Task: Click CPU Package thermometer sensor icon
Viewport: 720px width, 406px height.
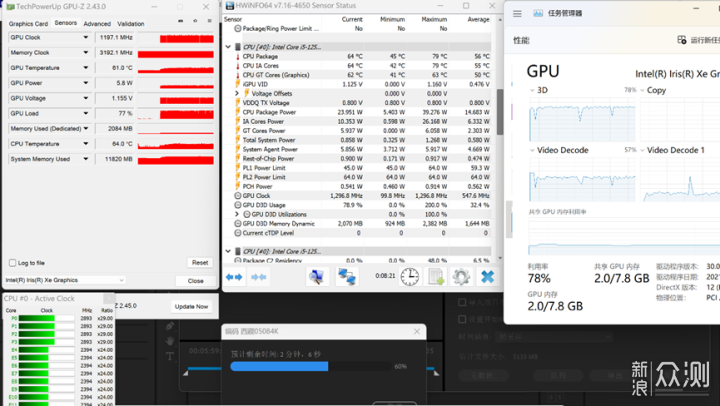Action: coord(238,56)
